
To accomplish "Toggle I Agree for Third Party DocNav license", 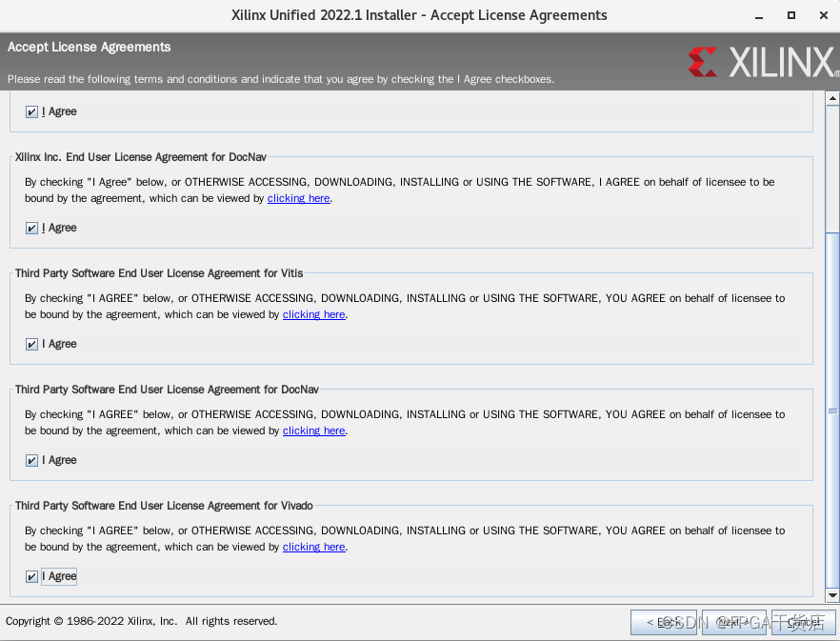I will pyautogui.click(x=31, y=460).
